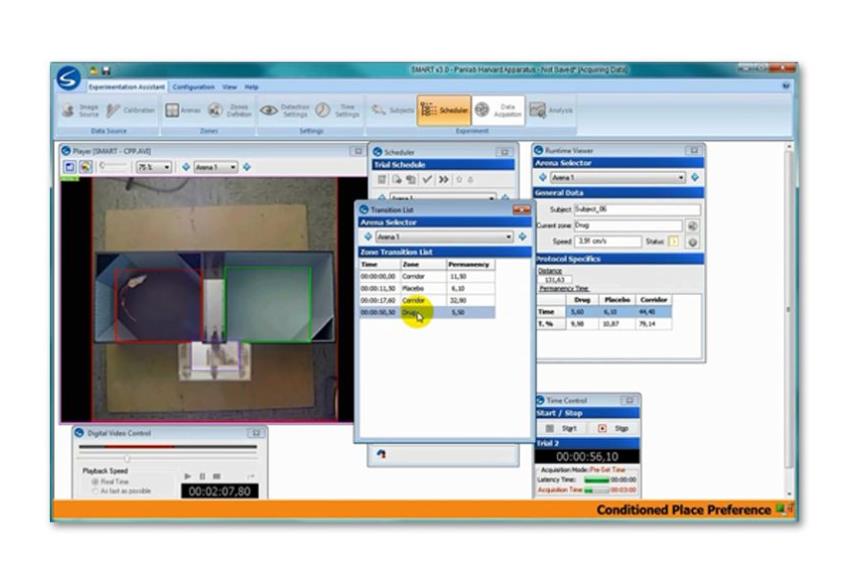
Task: Open the View menu
Action: (229, 87)
